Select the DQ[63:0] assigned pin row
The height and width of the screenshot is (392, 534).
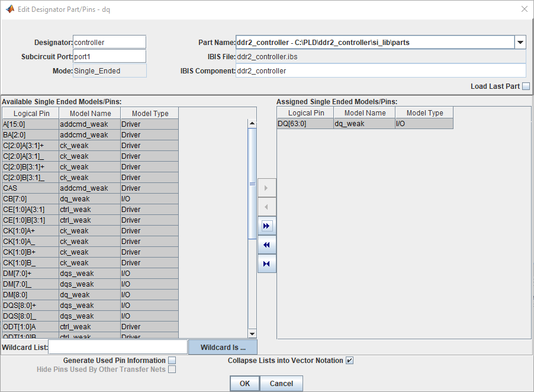(x=304, y=124)
